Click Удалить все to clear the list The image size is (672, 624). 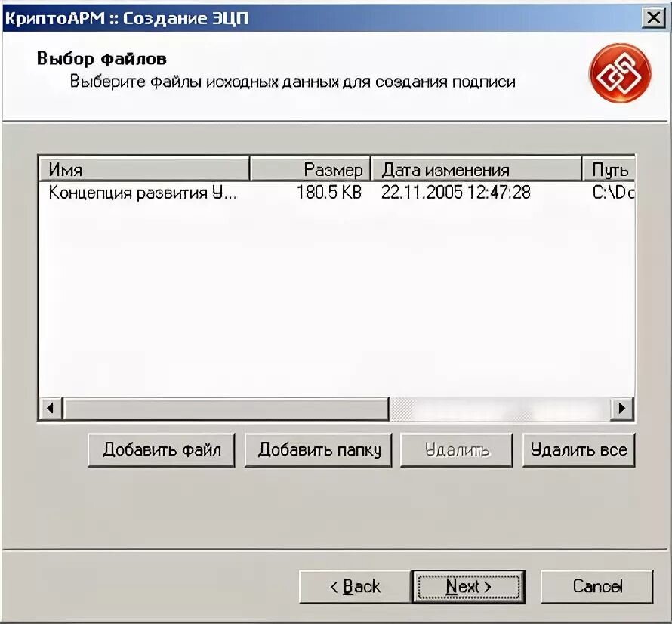tap(578, 450)
